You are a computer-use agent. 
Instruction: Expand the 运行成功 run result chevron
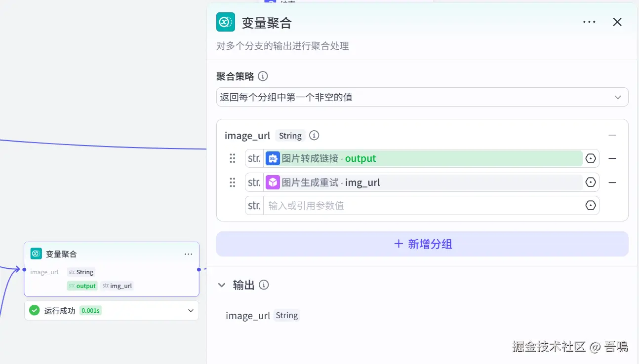point(191,311)
